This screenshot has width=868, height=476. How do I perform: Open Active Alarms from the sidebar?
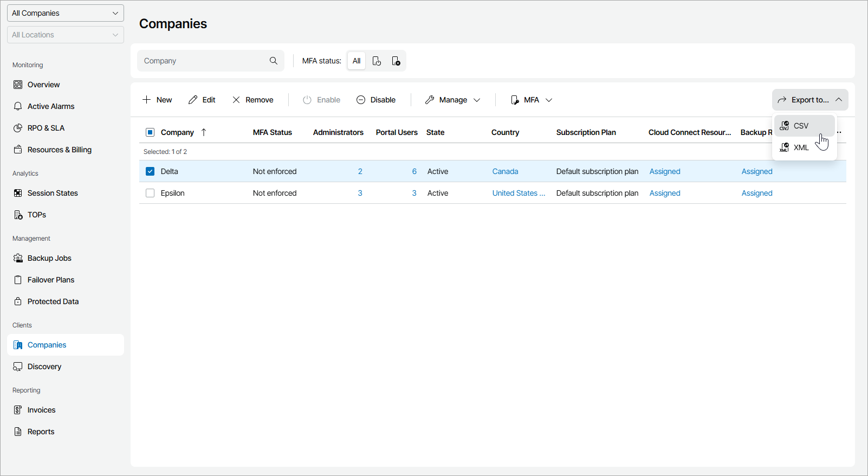point(51,106)
